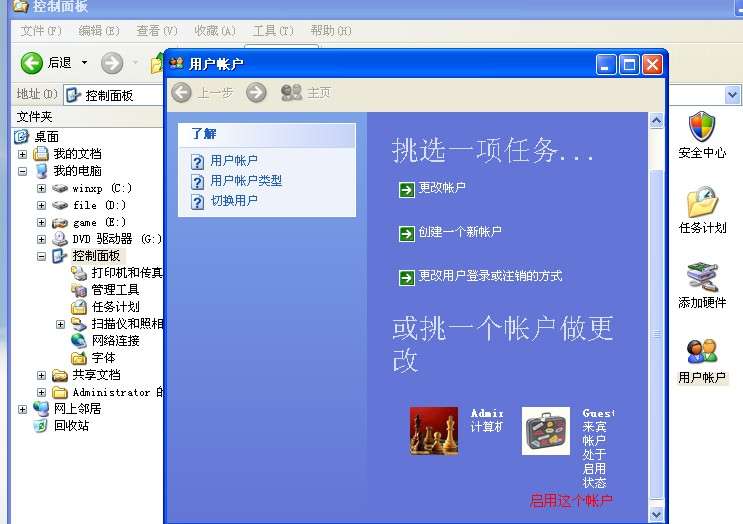Go to 主页 home in User Accounts

coord(306,93)
